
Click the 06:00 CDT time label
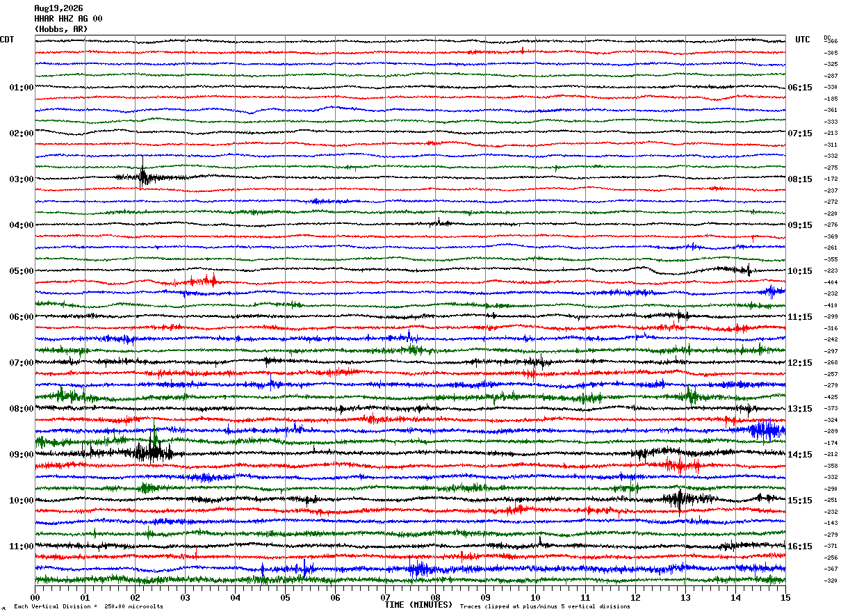coord(22,317)
